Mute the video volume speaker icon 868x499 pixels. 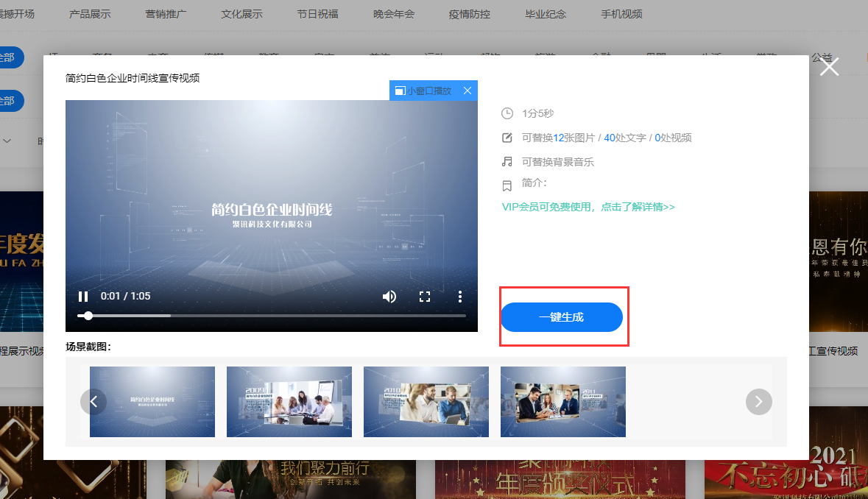[x=389, y=297]
